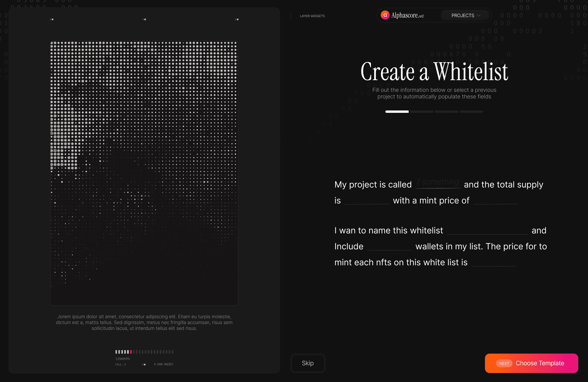Viewport: 588px width, 382px height.
Task: Click the wallets count blank field
Action: tap(389, 246)
